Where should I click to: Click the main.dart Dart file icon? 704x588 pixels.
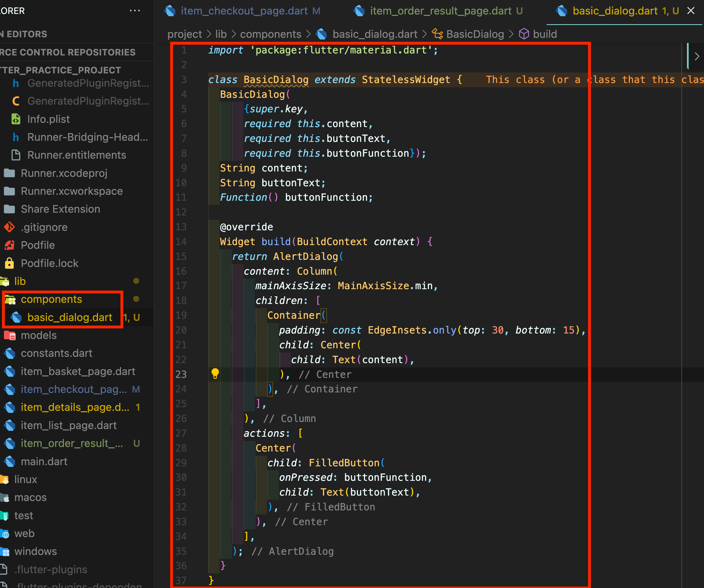pyautogui.click(x=10, y=461)
